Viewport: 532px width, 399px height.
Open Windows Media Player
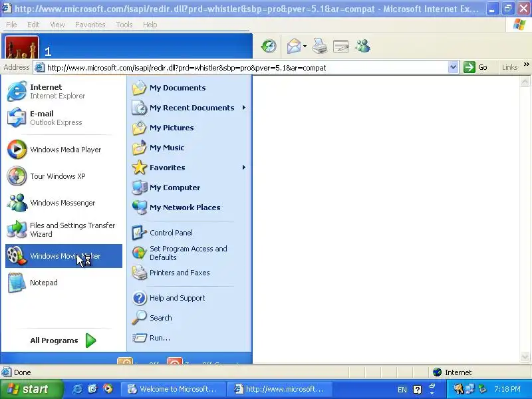(x=64, y=150)
